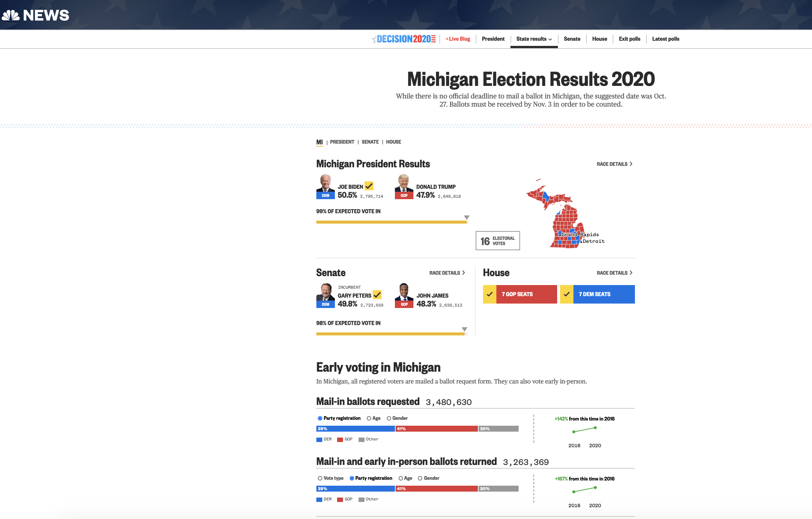
Task: Open the Latest polls nav tab
Action: 666,39
